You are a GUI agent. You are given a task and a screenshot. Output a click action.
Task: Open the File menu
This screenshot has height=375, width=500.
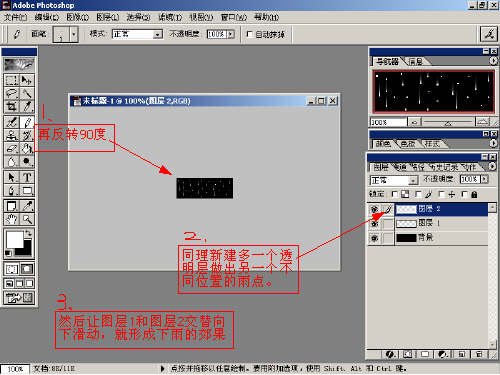(x=15, y=17)
